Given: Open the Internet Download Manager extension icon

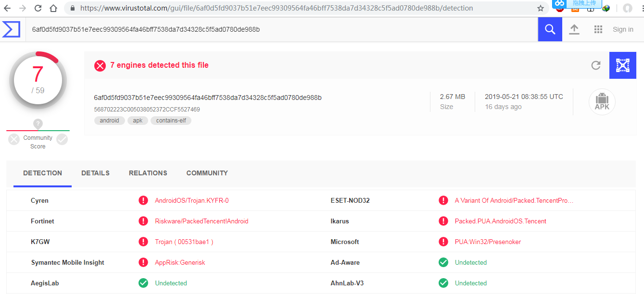Looking at the screenshot, I should pyautogui.click(x=606, y=8).
